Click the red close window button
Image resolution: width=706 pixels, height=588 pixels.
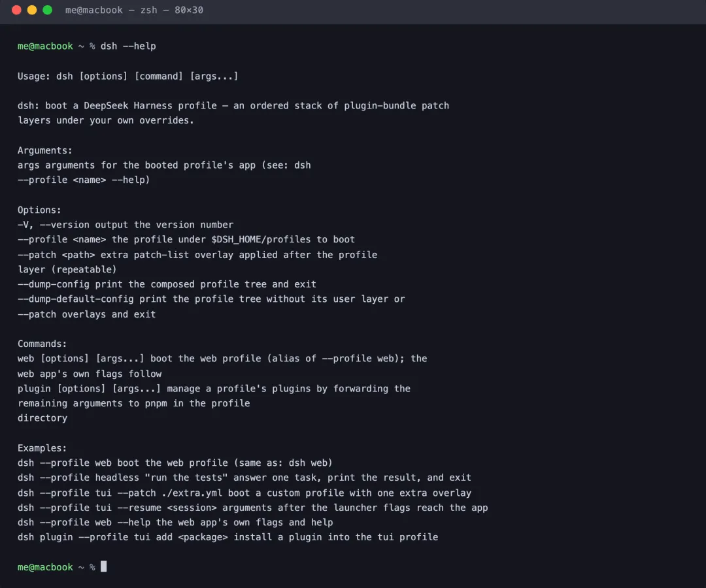[x=16, y=10]
